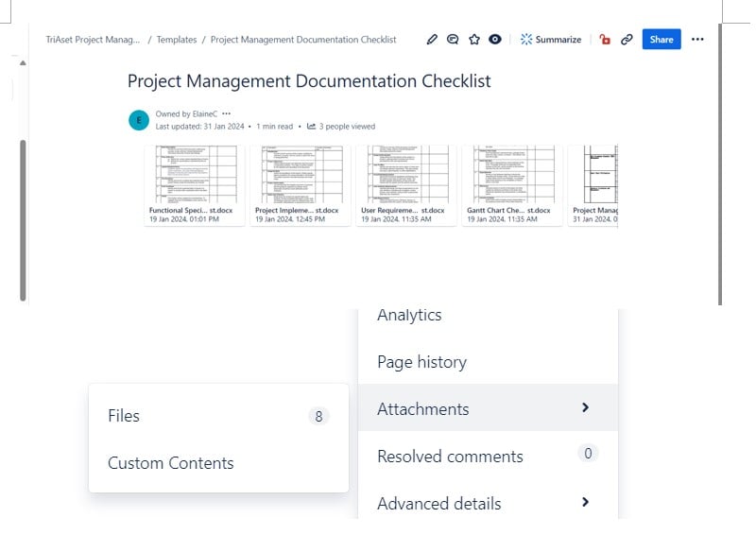This screenshot has width=756, height=535.
Task: Click the vertical scrollbar on the left edge
Action: click(23, 220)
